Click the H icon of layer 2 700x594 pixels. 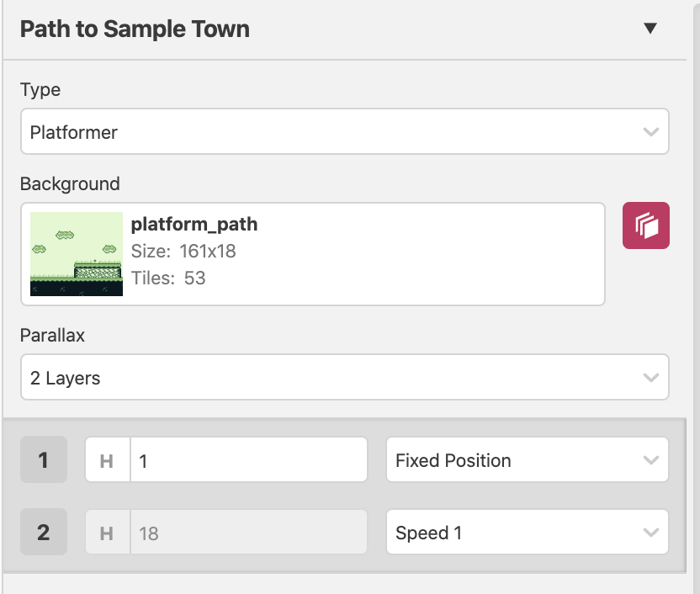(x=106, y=533)
